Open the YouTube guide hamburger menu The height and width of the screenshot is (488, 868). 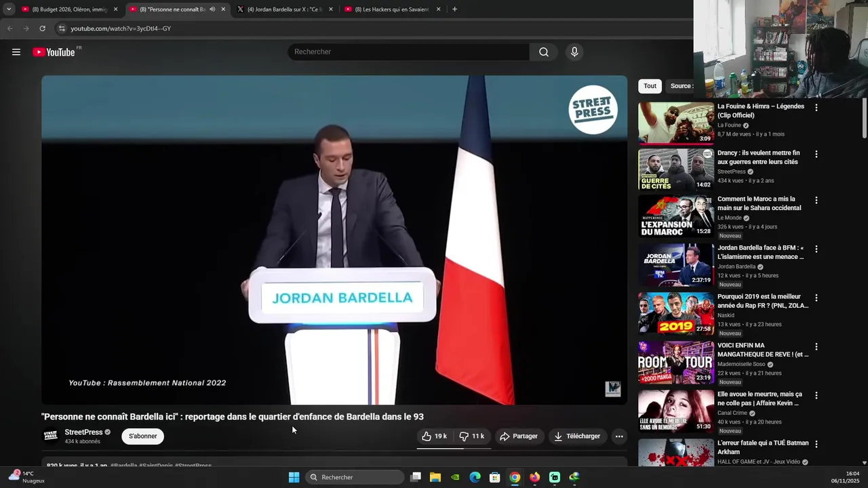[16, 52]
